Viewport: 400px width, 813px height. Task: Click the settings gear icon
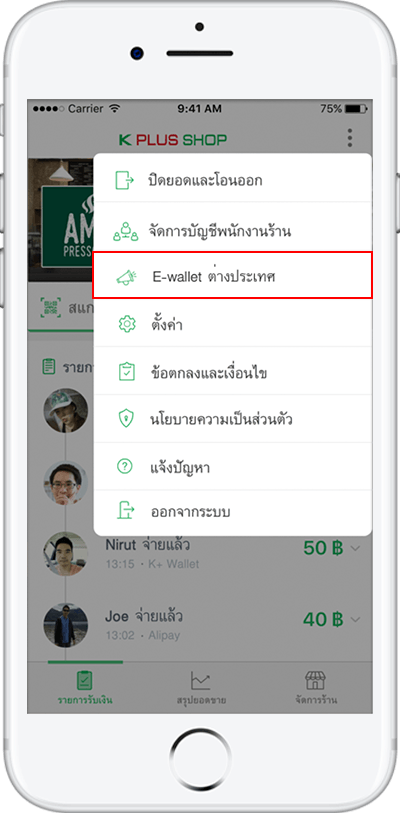pos(127,325)
